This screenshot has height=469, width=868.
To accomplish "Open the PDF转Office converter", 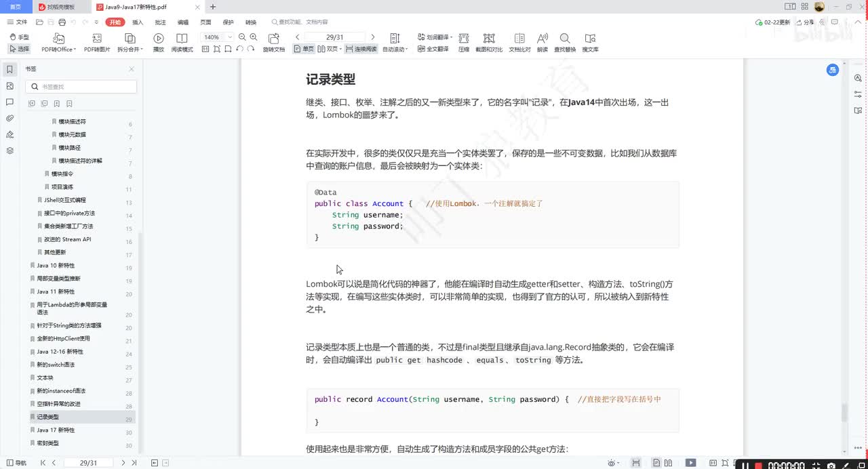I will click(58, 43).
